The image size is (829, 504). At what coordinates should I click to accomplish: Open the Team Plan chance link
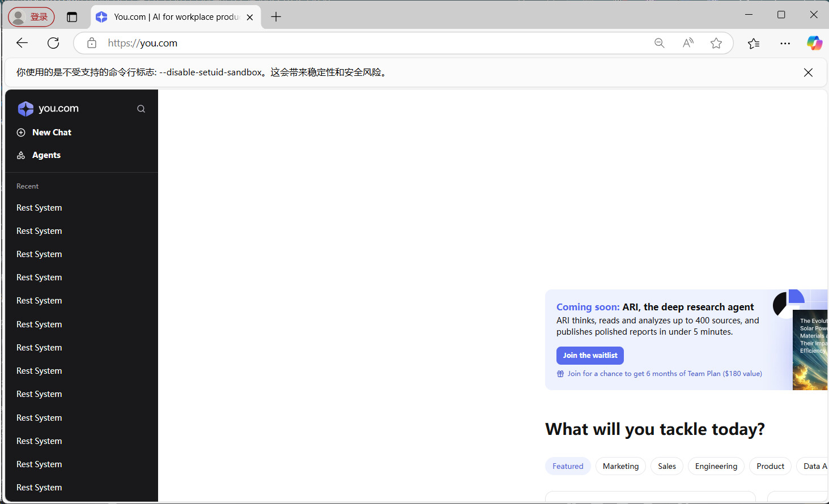[x=664, y=374]
